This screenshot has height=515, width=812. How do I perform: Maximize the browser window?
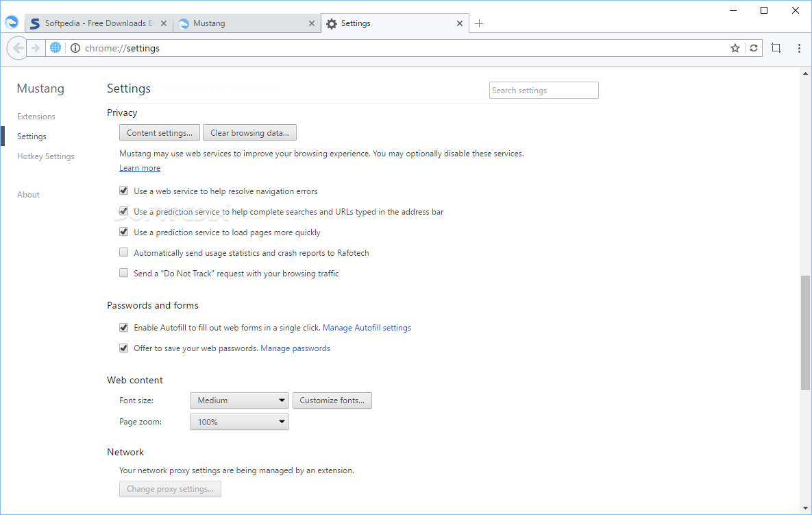[x=764, y=10]
